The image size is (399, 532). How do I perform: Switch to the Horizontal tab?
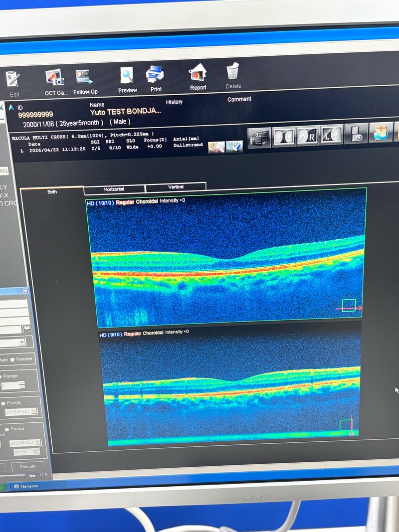click(x=114, y=189)
